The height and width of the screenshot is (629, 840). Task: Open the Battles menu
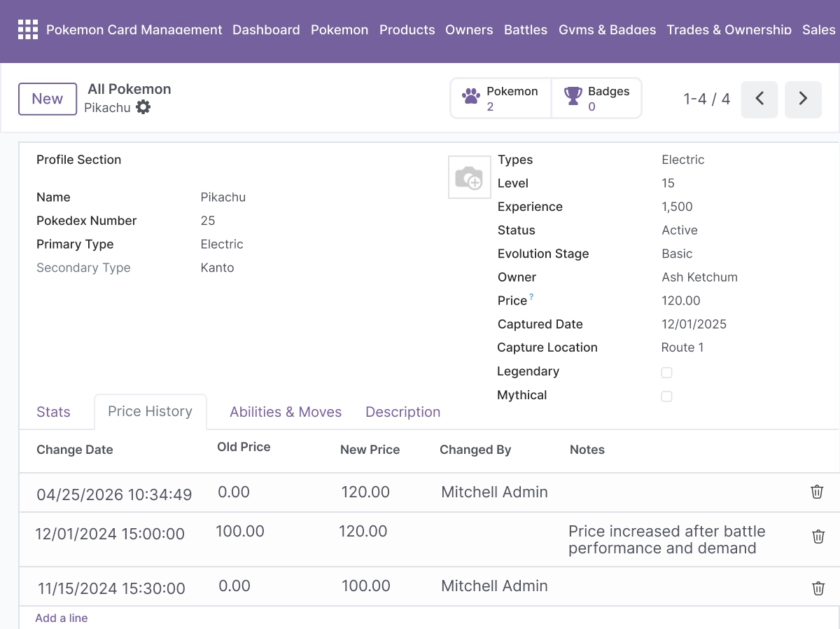pos(526,29)
